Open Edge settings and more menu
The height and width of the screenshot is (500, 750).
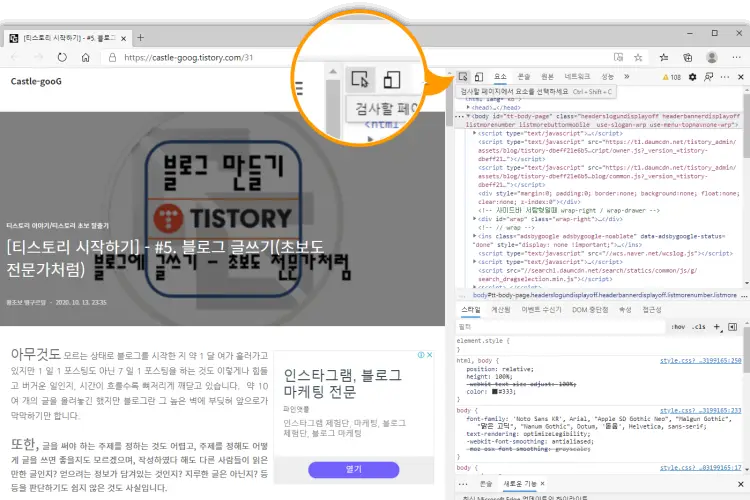[x=736, y=57]
